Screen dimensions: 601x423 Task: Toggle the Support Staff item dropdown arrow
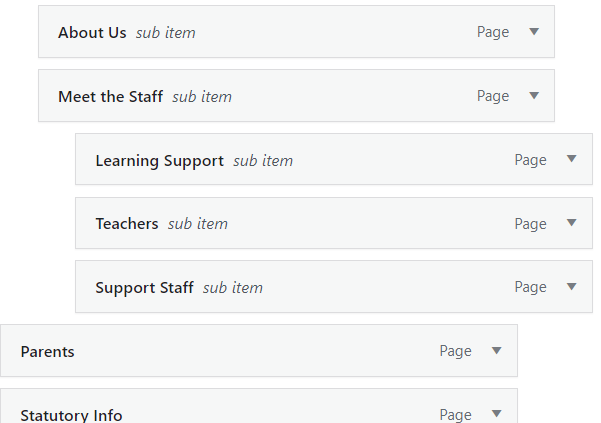[x=571, y=287]
